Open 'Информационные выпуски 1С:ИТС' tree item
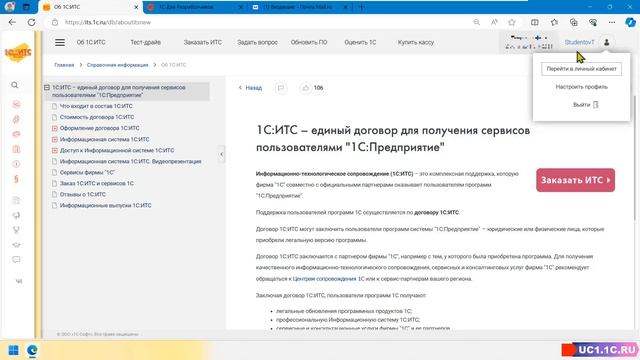 click(x=105, y=205)
